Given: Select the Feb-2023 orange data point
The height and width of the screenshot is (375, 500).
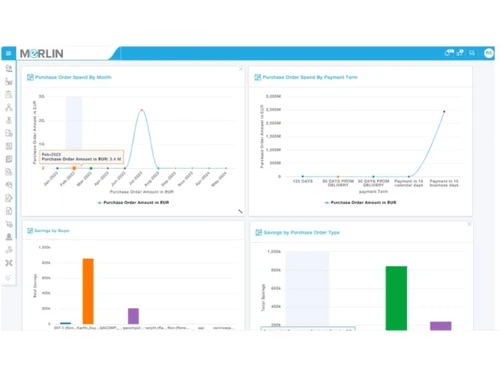Looking at the screenshot, I should [74, 168].
